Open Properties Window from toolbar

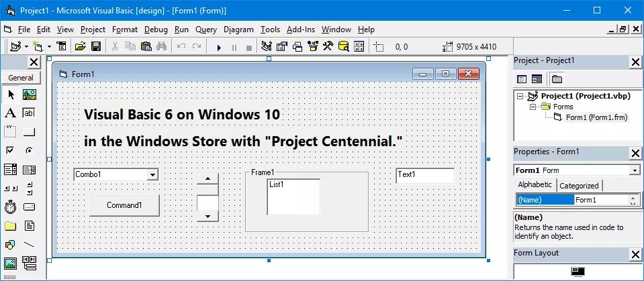pyautogui.click(x=282, y=46)
